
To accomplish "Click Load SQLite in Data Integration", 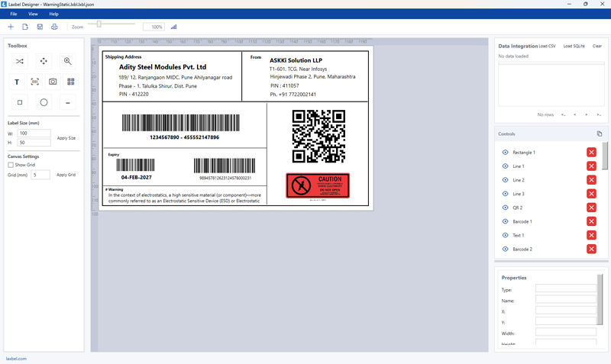I will point(574,46).
